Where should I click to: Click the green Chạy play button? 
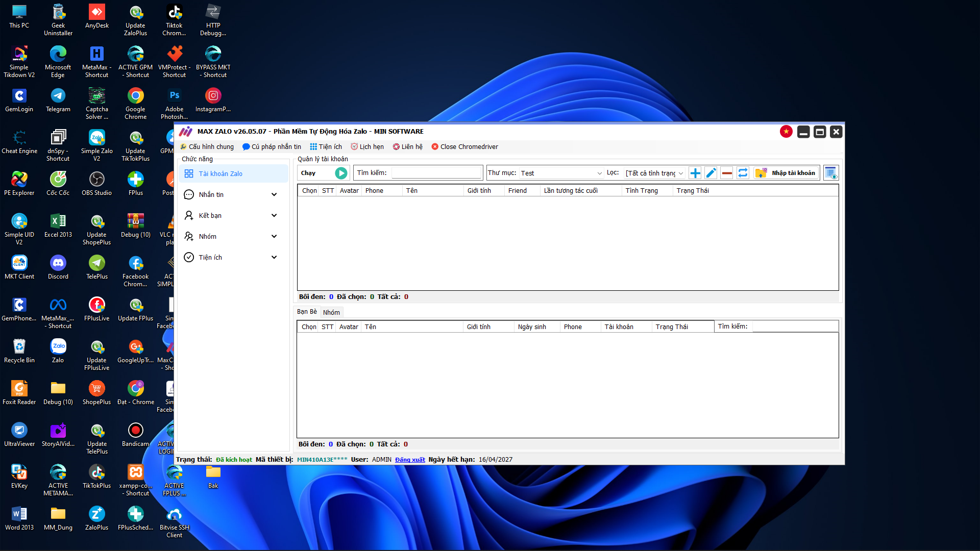tap(341, 173)
